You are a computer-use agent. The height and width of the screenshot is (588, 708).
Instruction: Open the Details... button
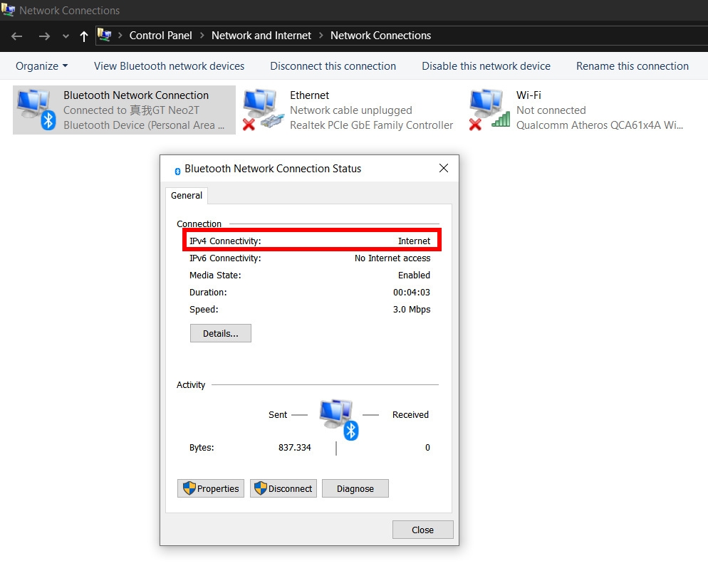click(220, 333)
